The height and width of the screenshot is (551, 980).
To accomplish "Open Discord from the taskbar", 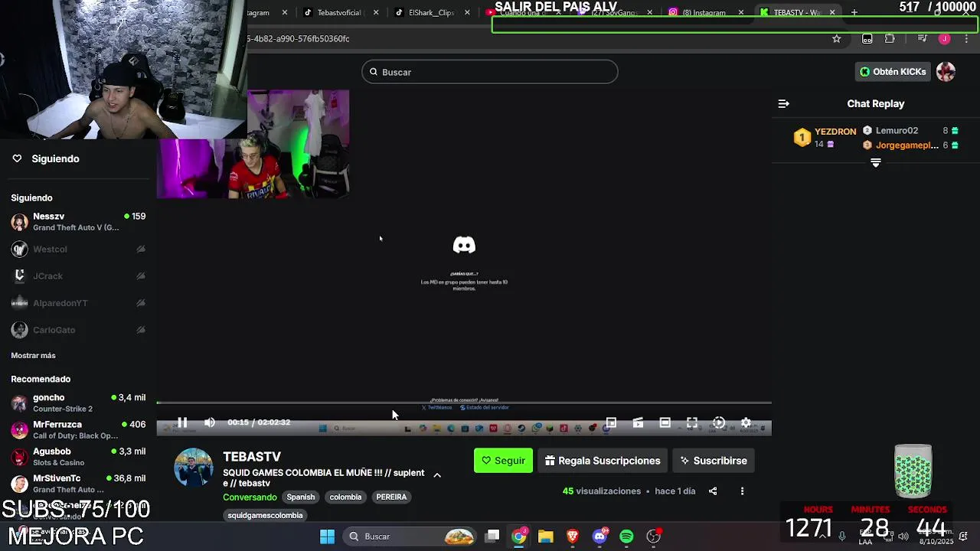I will (599, 536).
